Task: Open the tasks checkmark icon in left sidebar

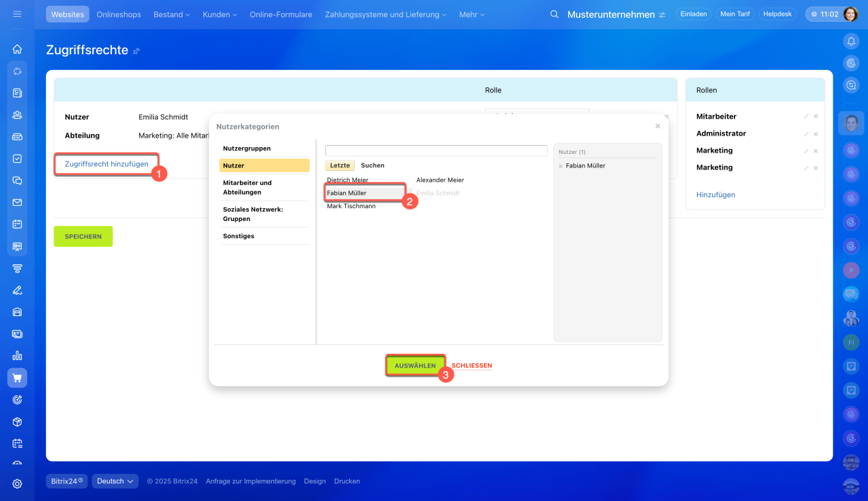Action: point(17,159)
